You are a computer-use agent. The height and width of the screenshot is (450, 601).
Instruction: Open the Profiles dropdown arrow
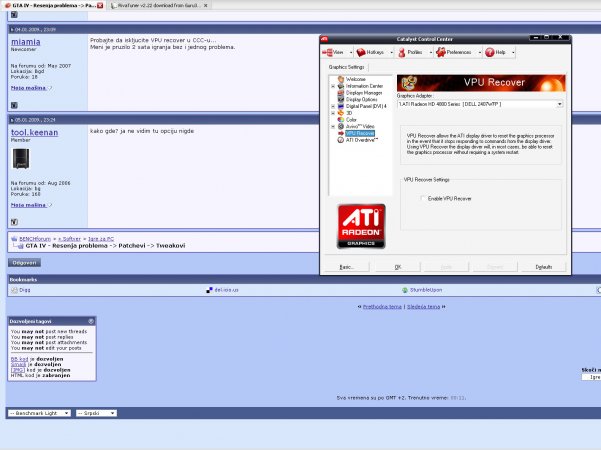click(x=430, y=53)
